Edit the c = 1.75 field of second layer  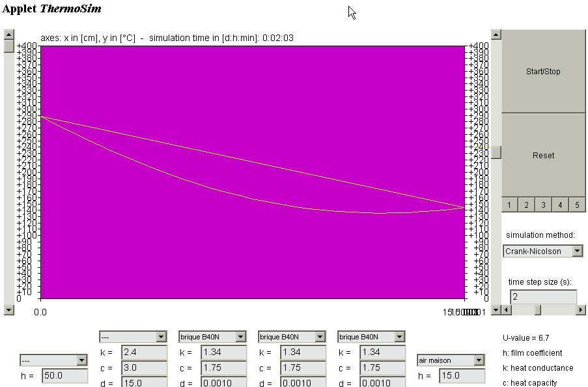224,367
